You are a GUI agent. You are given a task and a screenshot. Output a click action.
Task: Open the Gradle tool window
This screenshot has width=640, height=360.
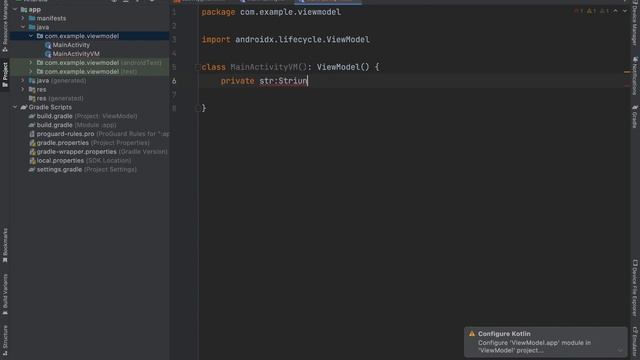[x=635, y=116]
